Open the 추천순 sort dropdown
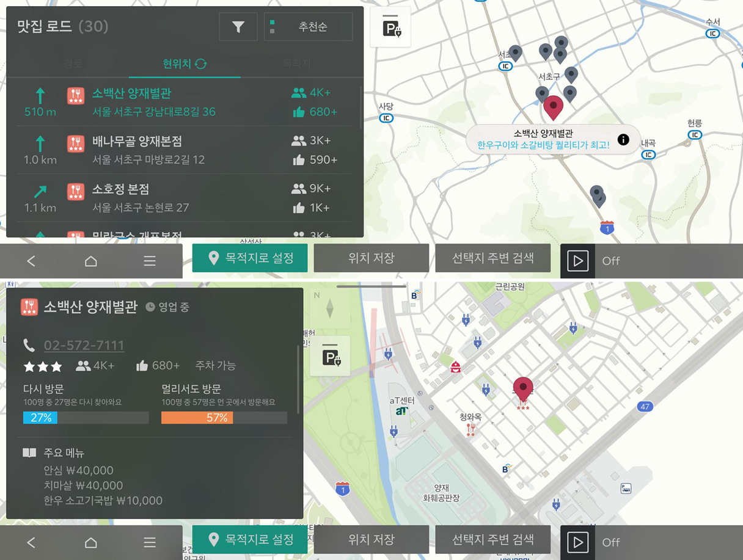Screen dimensions: 743x560 coord(309,27)
